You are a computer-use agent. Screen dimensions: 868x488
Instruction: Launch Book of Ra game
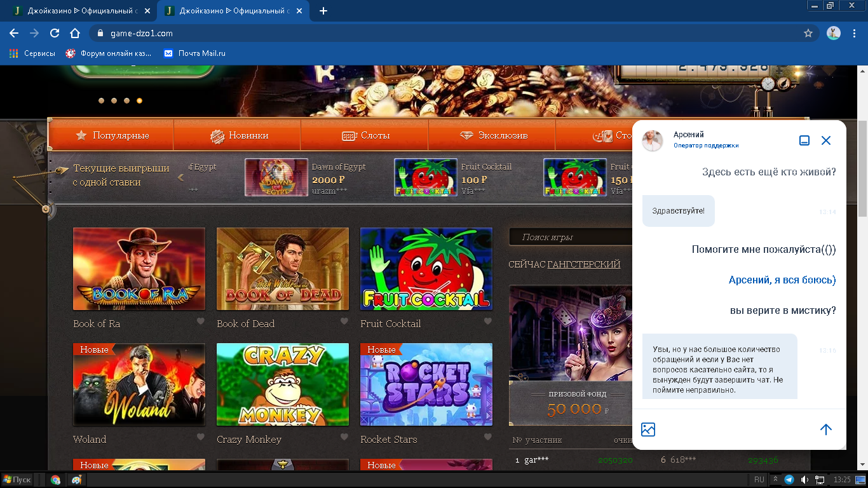139,269
